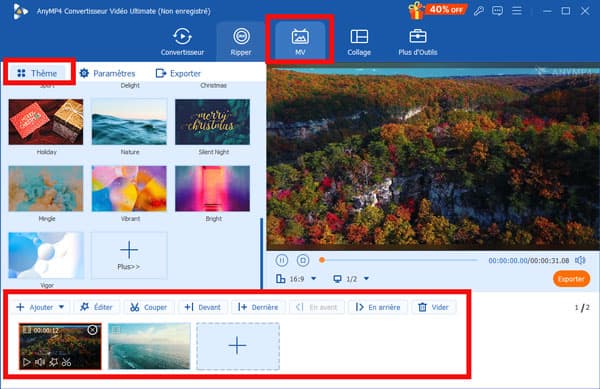Select the Thème tab

pos(38,73)
